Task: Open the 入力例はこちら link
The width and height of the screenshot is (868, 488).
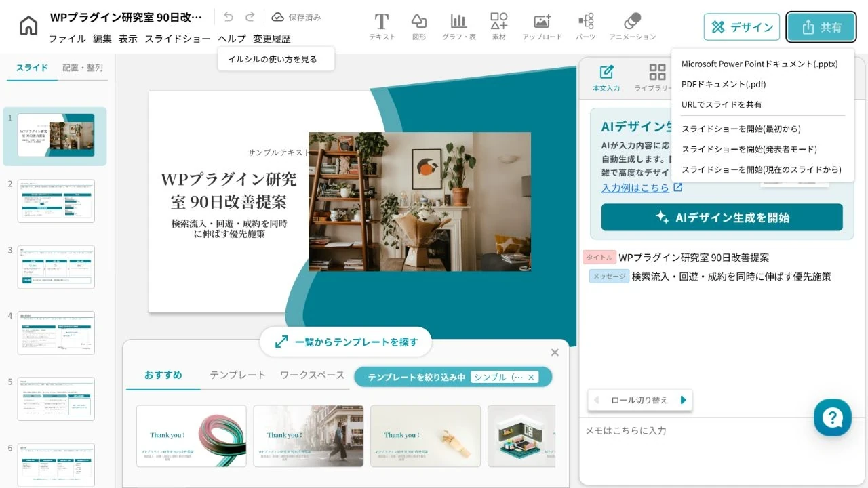Action: click(x=642, y=188)
